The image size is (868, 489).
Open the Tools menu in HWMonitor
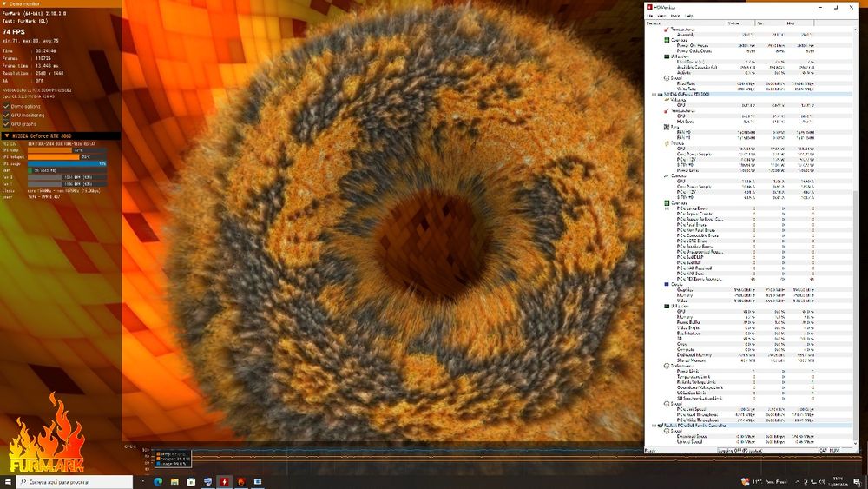(x=676, y=16)
